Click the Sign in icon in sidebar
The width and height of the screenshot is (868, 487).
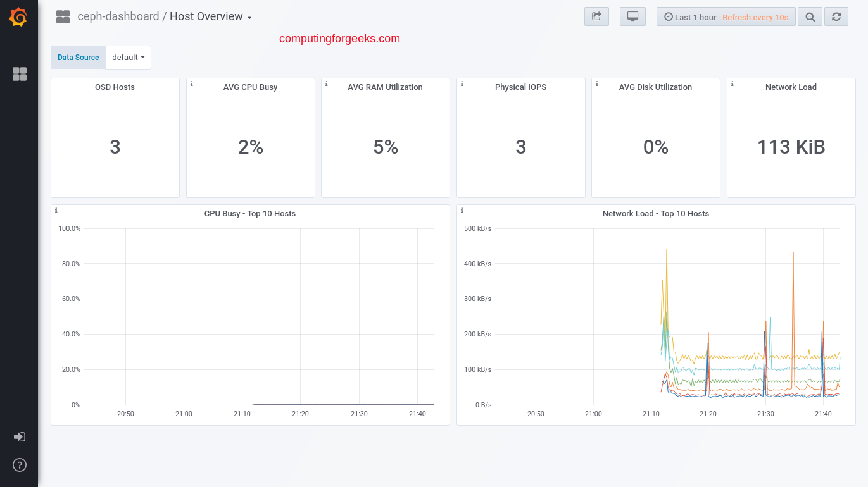click(x=20, y=436)
